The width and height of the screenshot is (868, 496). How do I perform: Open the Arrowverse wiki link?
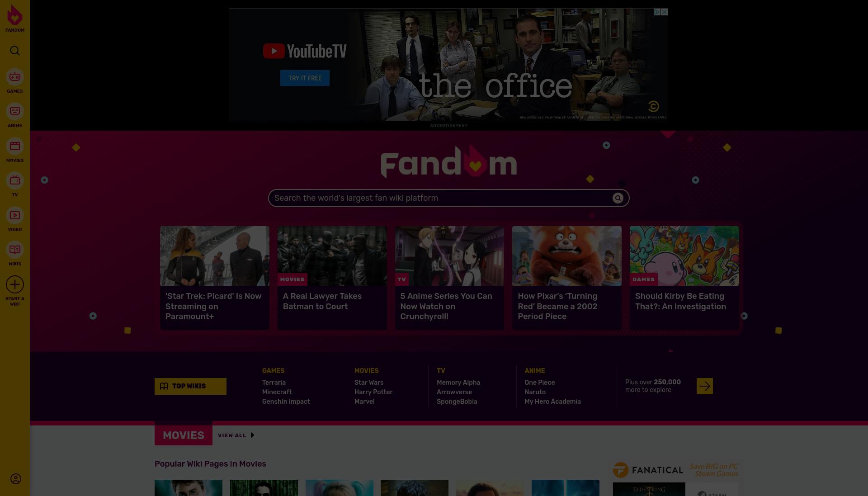point(454,392)
